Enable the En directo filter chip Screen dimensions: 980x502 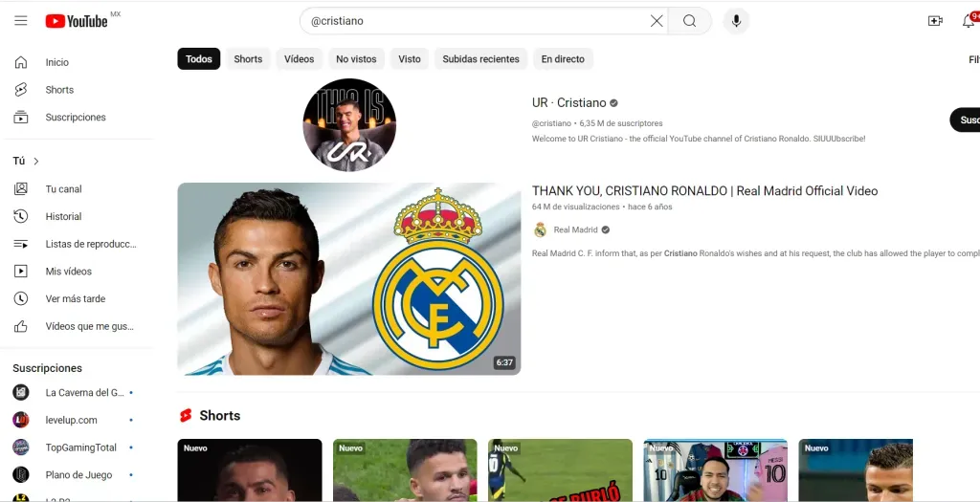pos(563,59)
